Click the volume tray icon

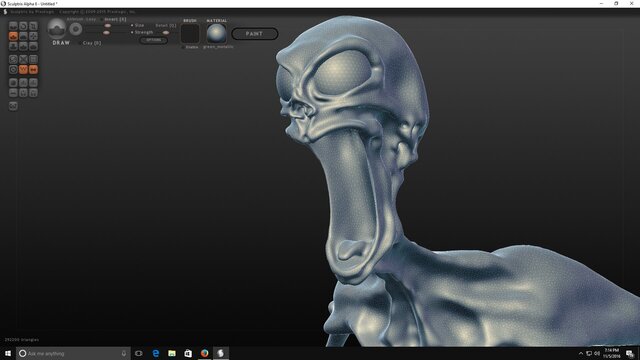pos(597,353)
